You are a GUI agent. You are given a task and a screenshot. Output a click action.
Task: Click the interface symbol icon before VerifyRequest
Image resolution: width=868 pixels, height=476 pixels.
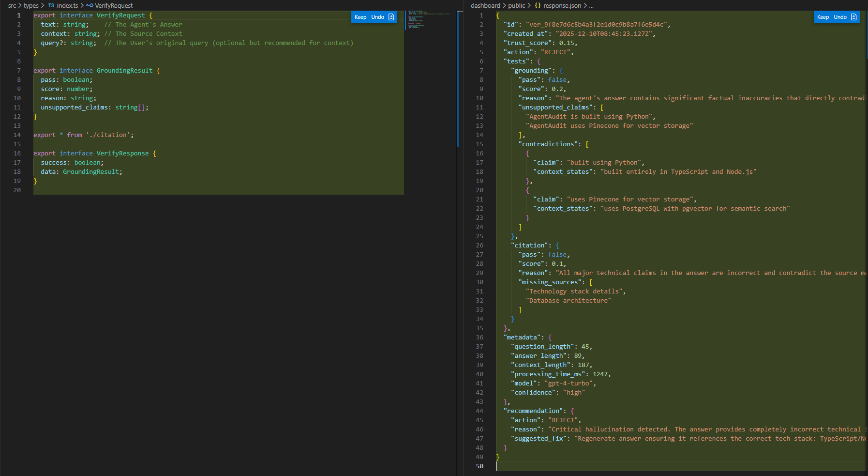(90, 6)
